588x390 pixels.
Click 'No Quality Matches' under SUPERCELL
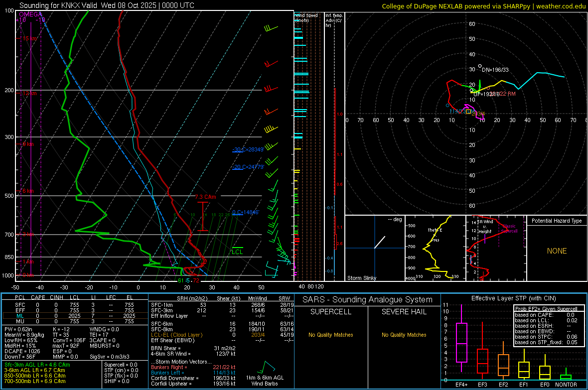point(331,335)
